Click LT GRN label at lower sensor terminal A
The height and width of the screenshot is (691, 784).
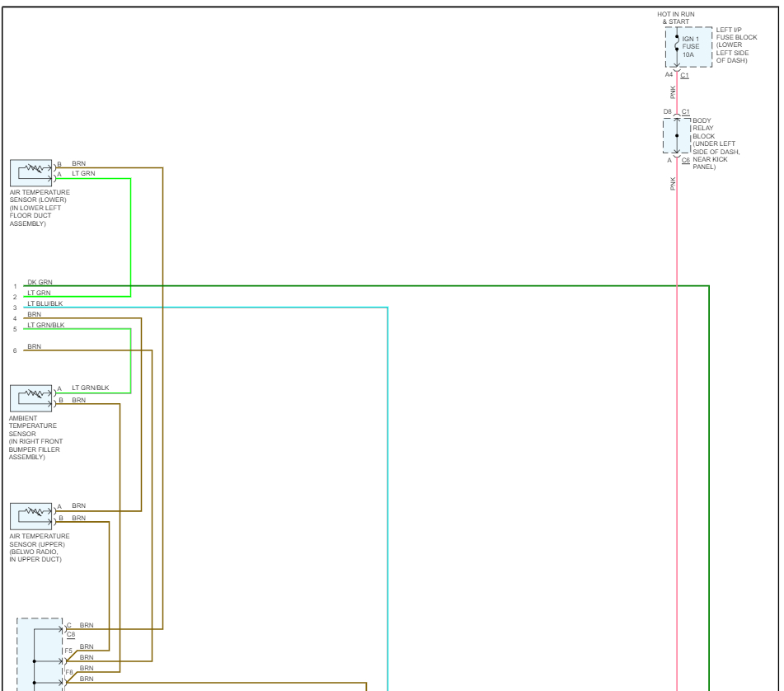[83, 173]
